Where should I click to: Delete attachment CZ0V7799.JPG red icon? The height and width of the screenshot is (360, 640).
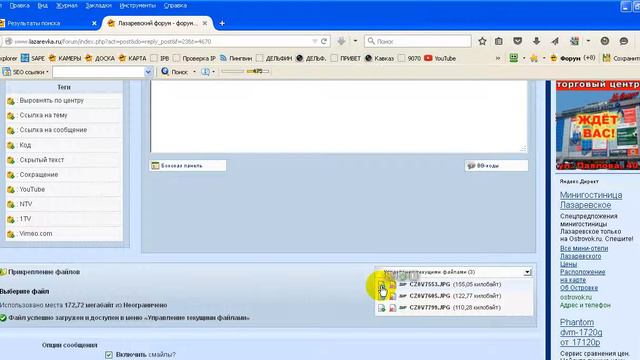[392, 308]
